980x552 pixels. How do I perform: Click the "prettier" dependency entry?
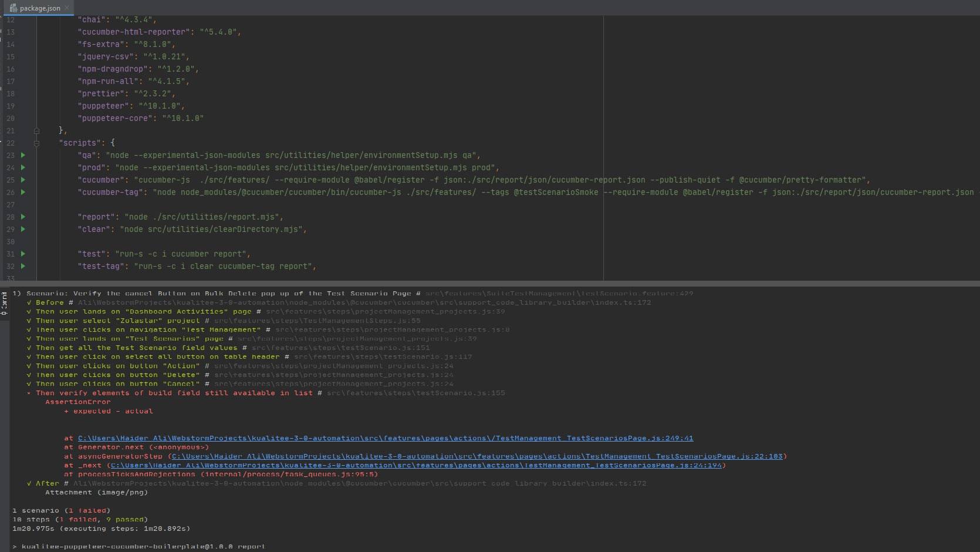(126, 93)
